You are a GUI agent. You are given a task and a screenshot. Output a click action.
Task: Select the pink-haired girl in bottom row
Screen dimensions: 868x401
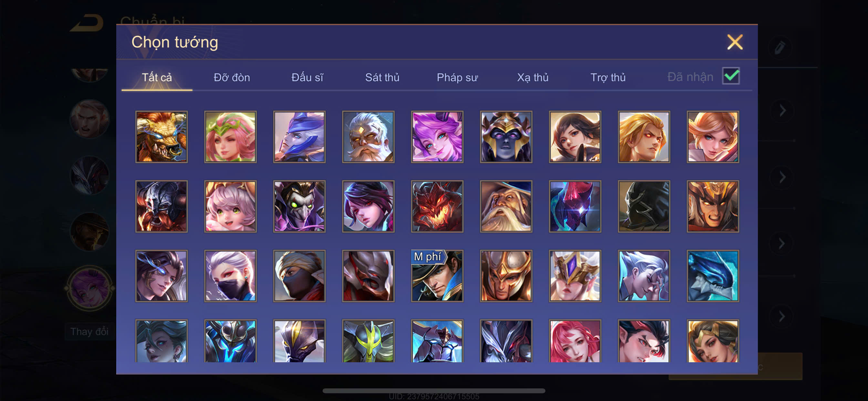[575, 341]
